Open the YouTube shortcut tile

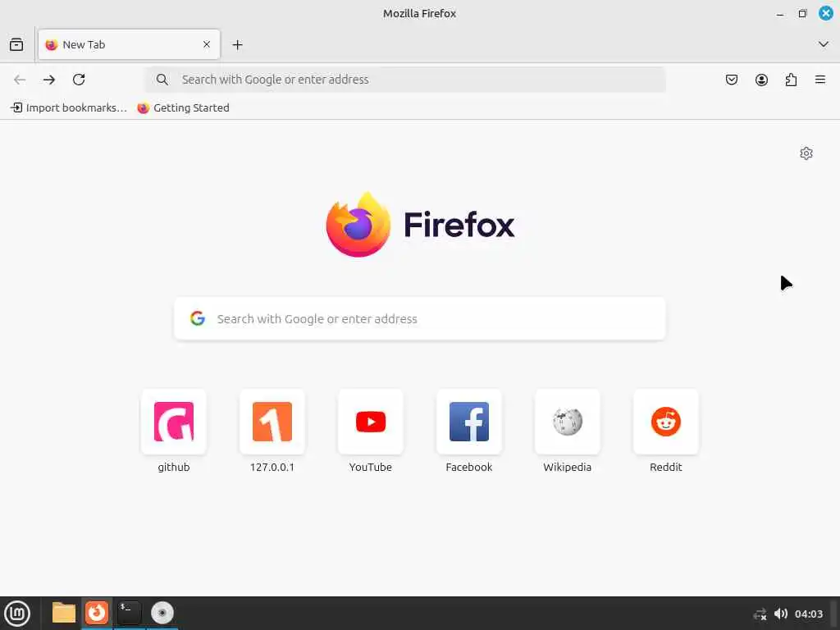pos(371,422)
